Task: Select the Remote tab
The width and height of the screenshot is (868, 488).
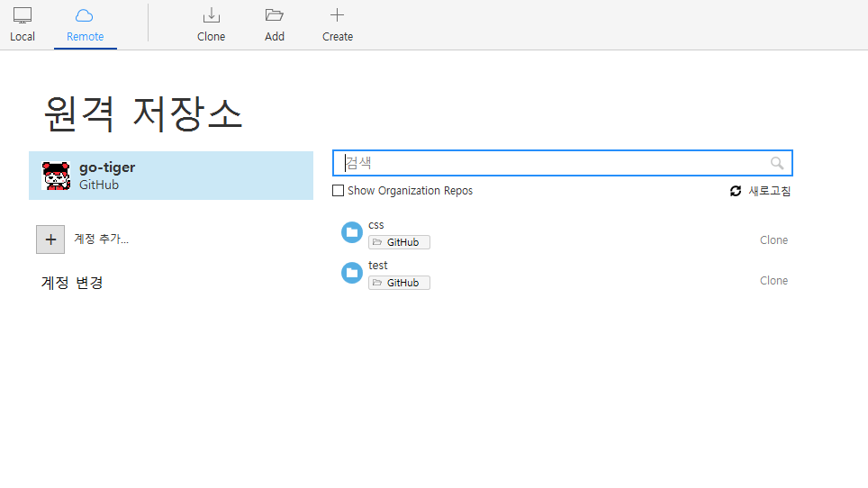Action: click(x=86, y=25)
